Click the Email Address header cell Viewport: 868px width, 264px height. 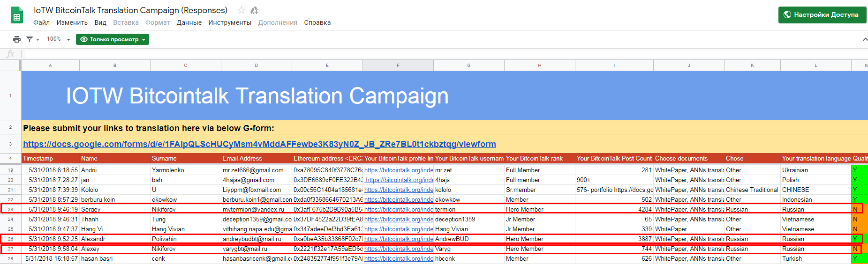click(x=256, y=158)
